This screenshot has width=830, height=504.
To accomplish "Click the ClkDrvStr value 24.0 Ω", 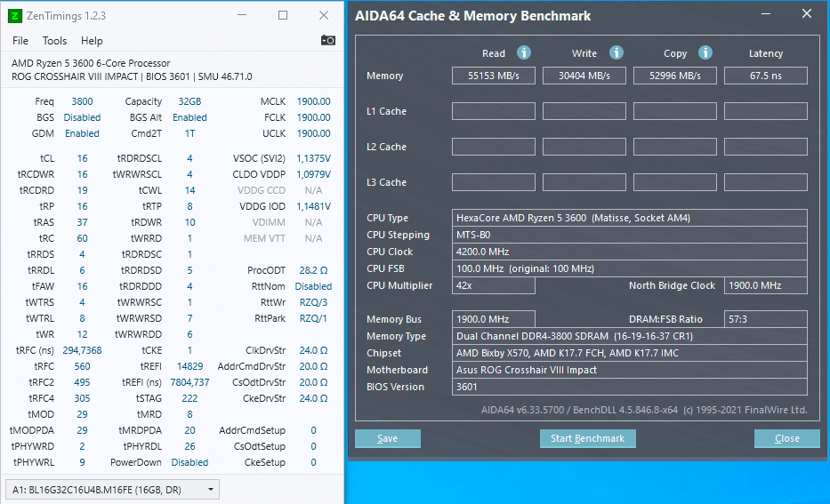I will tap(313, 350).
